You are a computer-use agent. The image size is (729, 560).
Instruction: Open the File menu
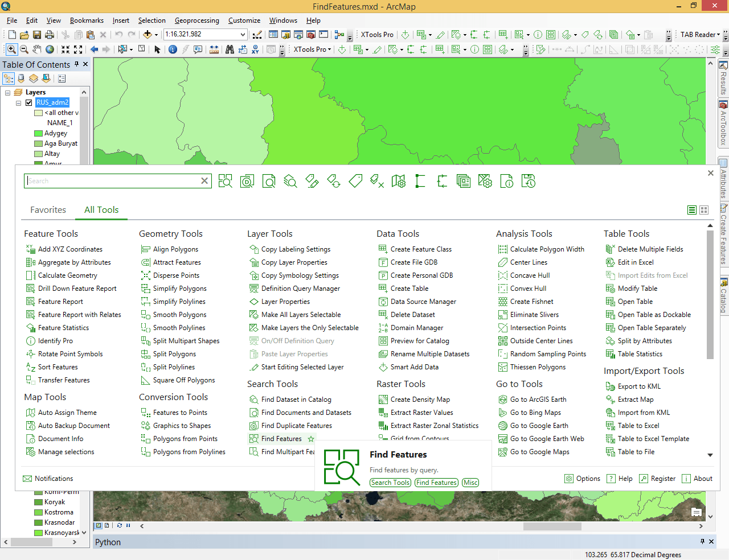[x=12, y=20]
